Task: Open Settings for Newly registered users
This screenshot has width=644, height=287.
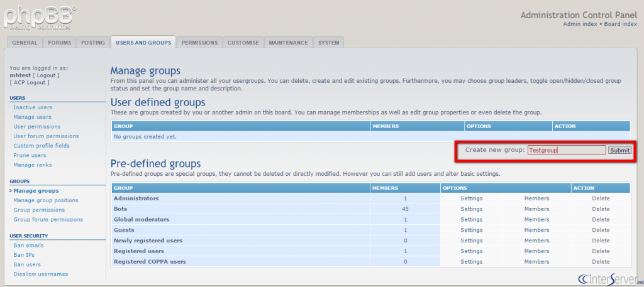Action: pos(471,241)
